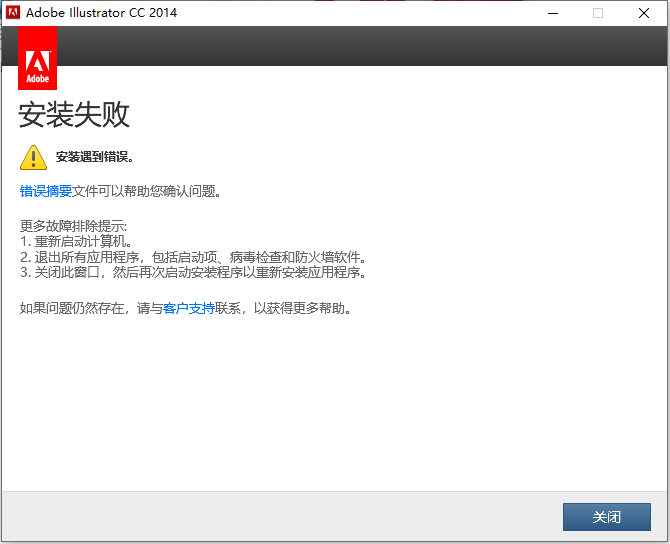The image size is (670, 544).
Task: Minimize the installer window
Action: click(x=553, y=13)
